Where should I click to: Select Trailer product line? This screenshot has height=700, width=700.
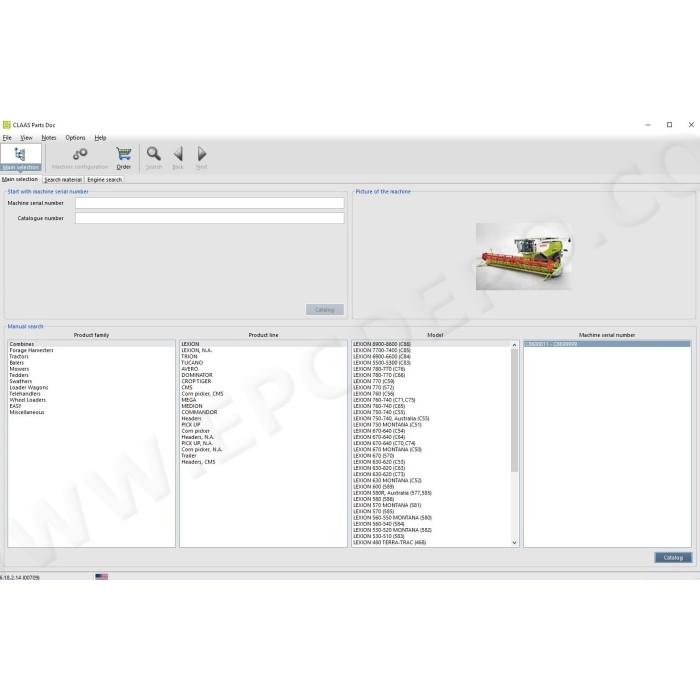[x=263, y=456]
